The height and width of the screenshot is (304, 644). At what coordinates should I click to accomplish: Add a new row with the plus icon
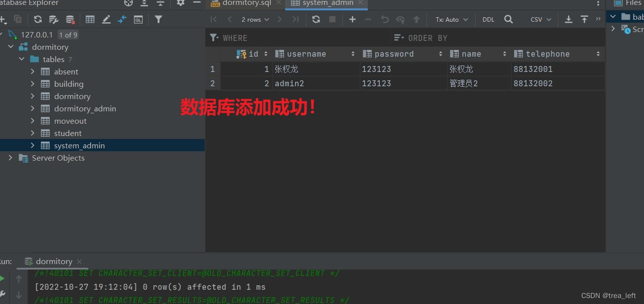coord(353,19)
